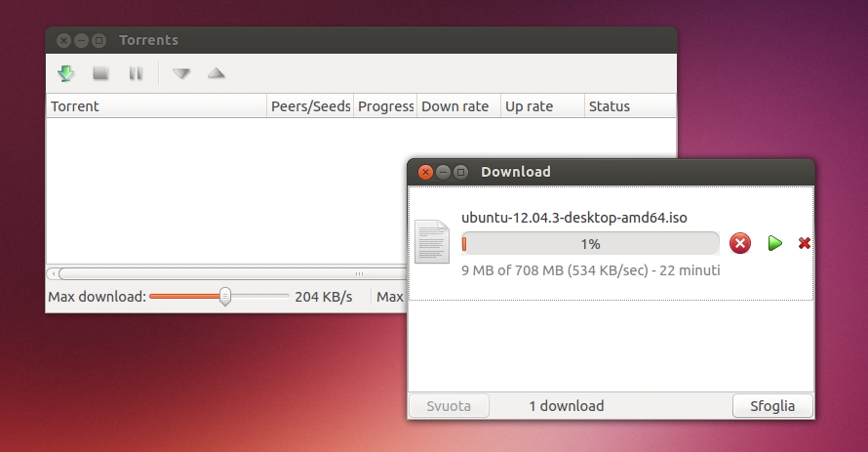Pause torrent with the pause icon
The width and height of the screenshot is (868, 452).
tap(136, 73)
